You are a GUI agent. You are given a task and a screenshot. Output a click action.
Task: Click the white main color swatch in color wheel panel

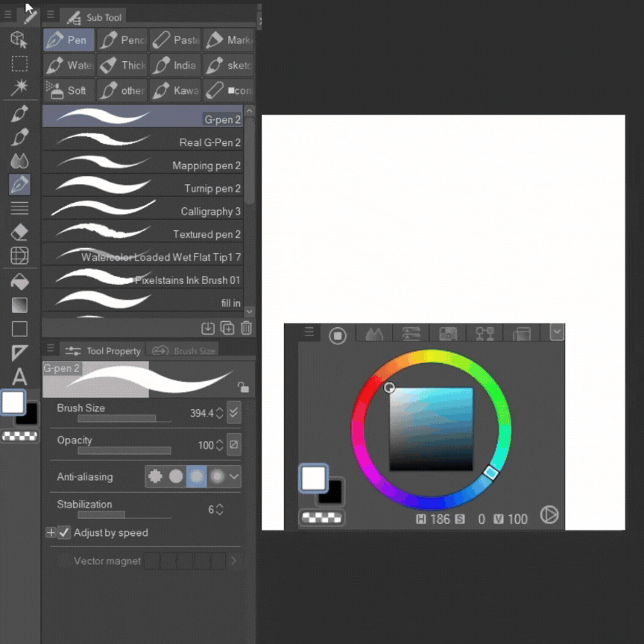[313, 478]
